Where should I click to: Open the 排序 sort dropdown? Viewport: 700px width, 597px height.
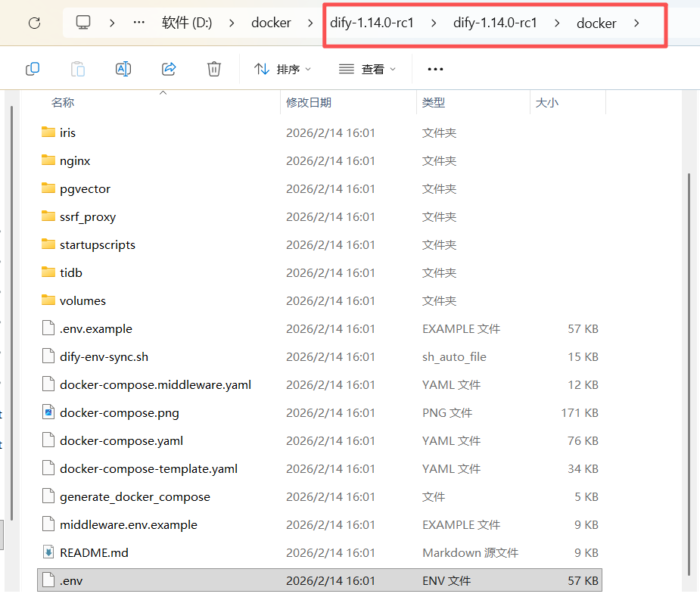(x=282, y=69)
